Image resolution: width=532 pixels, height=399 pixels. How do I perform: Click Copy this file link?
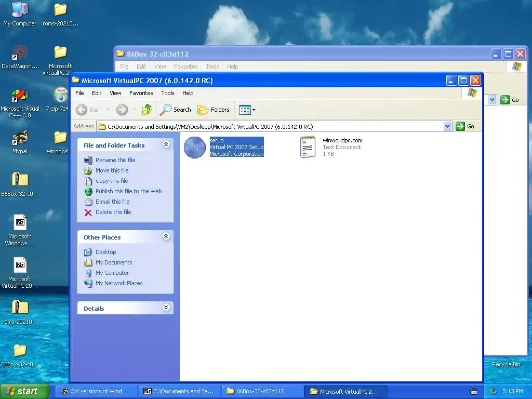(x=112, y=181)
